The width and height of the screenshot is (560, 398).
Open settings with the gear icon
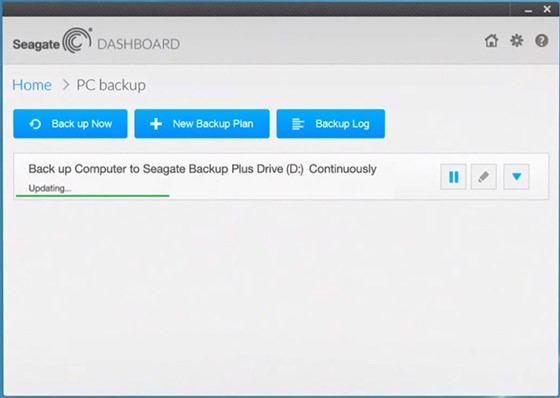click(516, 41)
